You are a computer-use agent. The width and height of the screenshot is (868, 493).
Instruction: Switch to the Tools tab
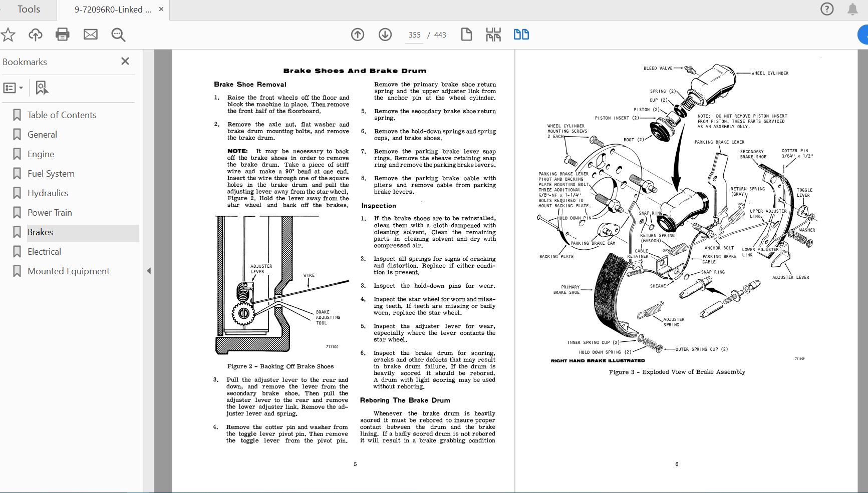point(29,10)
